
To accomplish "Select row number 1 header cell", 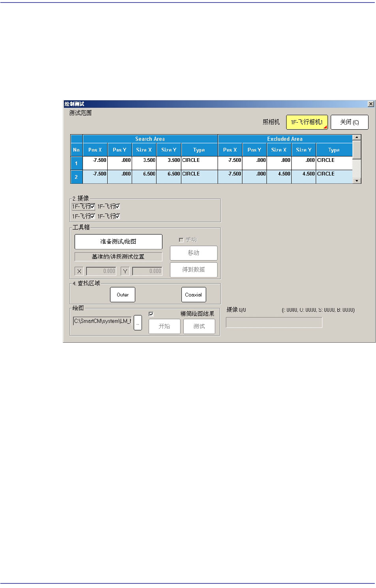I will [x=76, y=163].
